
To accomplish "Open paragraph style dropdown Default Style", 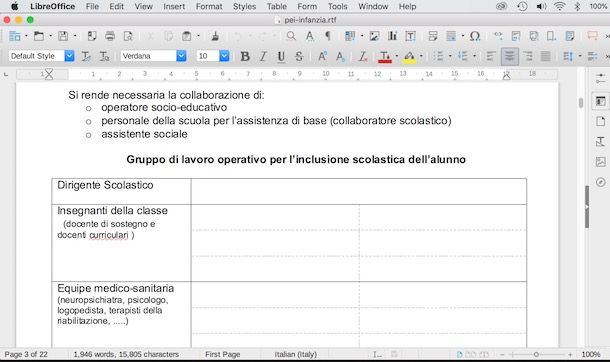I will [x=69, y=56].
